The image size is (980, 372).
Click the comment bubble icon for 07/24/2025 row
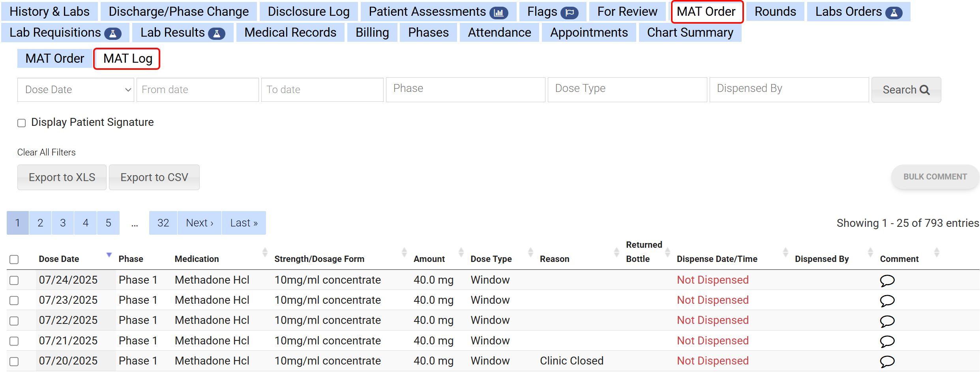point(887,280)
